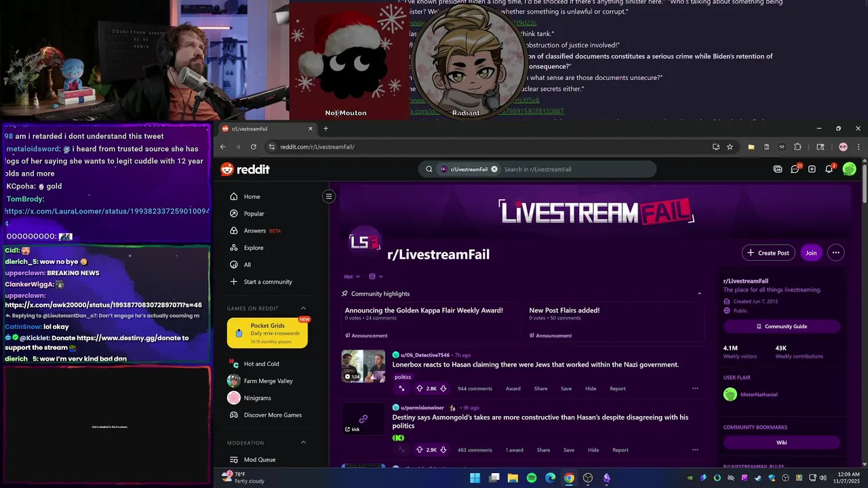Open a new Chrome tab
The width and height of the screenshot is (868, 488).
coord(325,129)
